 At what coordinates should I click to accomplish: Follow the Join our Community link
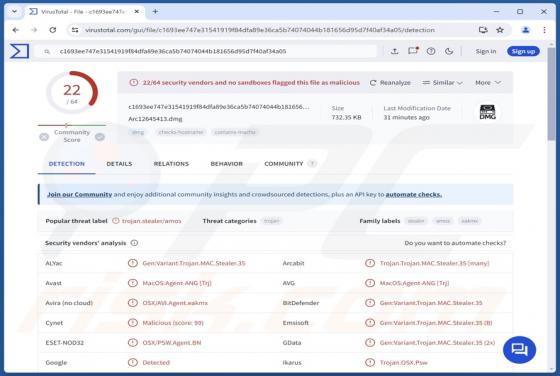80,194
